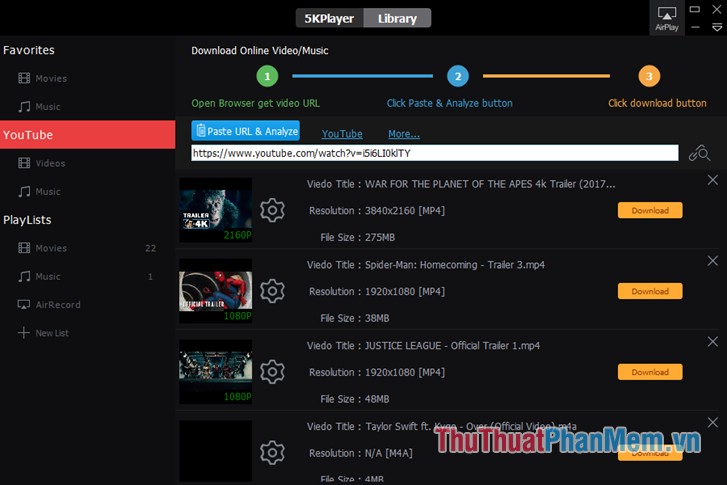Click the JUSTICE LEAGUE video title text

[x=453, y=345]
